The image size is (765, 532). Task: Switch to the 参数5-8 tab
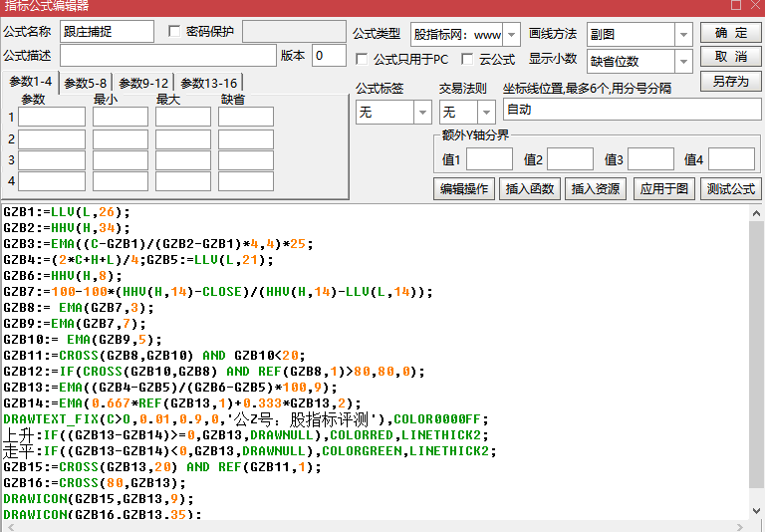[x=86, y=84]
